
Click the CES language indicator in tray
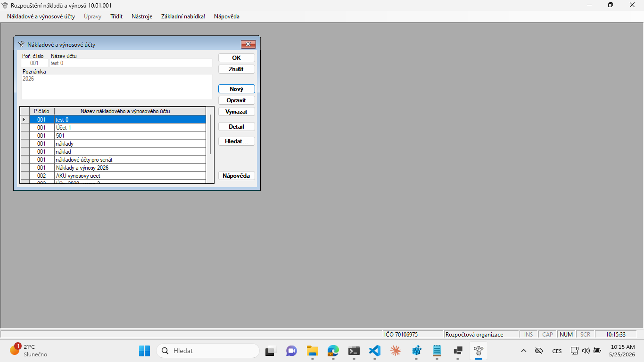(x=557, y=351)
